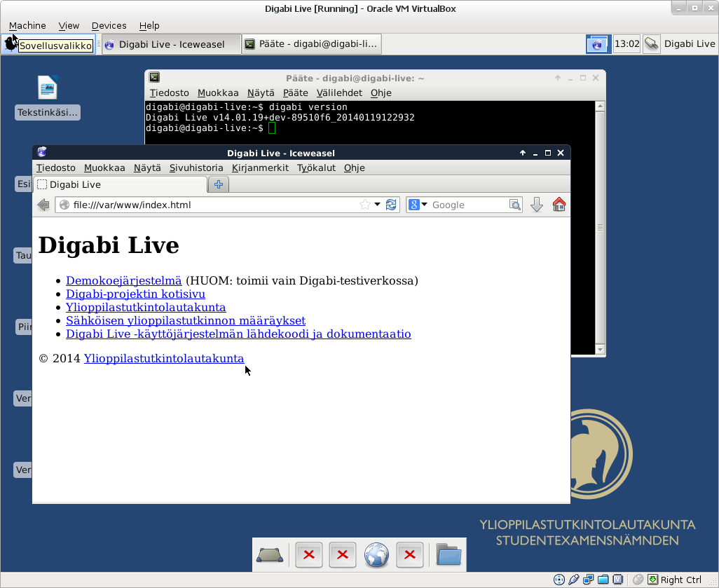Click the Digabi Live user icon in panel
The image size is (719, 588).
pos(651,44)
